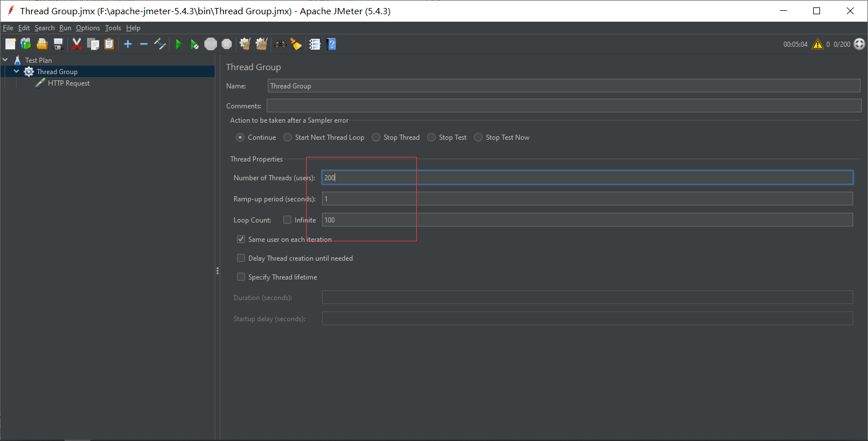
Task: Click the Duration (seconds) field
Action: point(588,297)
